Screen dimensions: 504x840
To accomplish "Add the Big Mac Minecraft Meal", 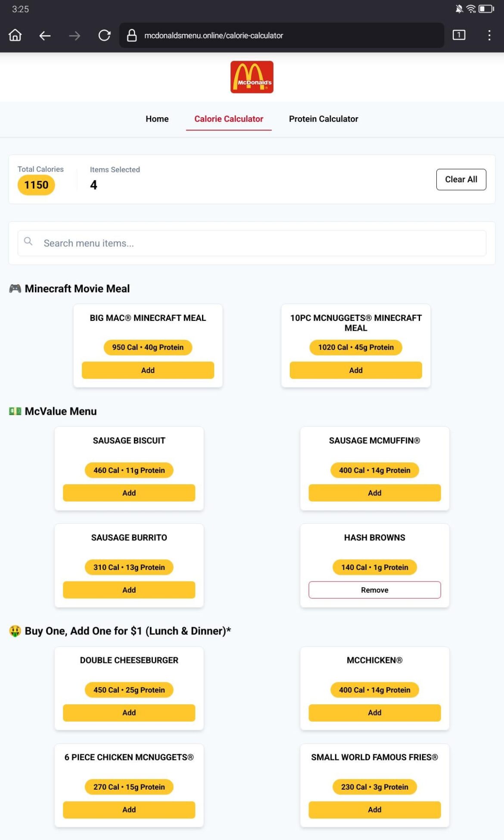I will click(x=148, y=370).
